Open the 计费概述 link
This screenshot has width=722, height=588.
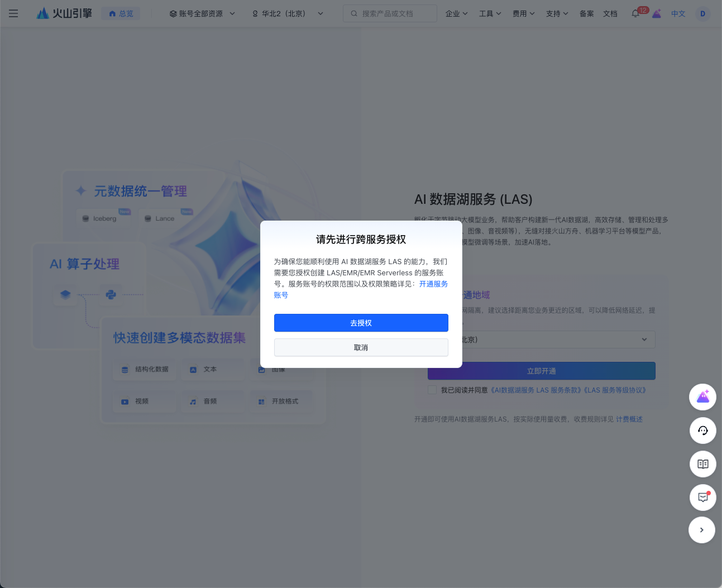click(x=629, y=419)
